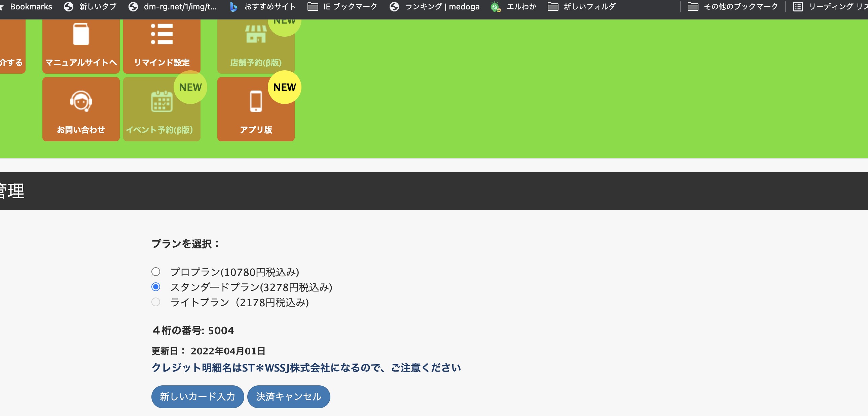This screenshot has height=416, width=868.
Task: Click the partially visible 介する tile
Action: (12, 46)
